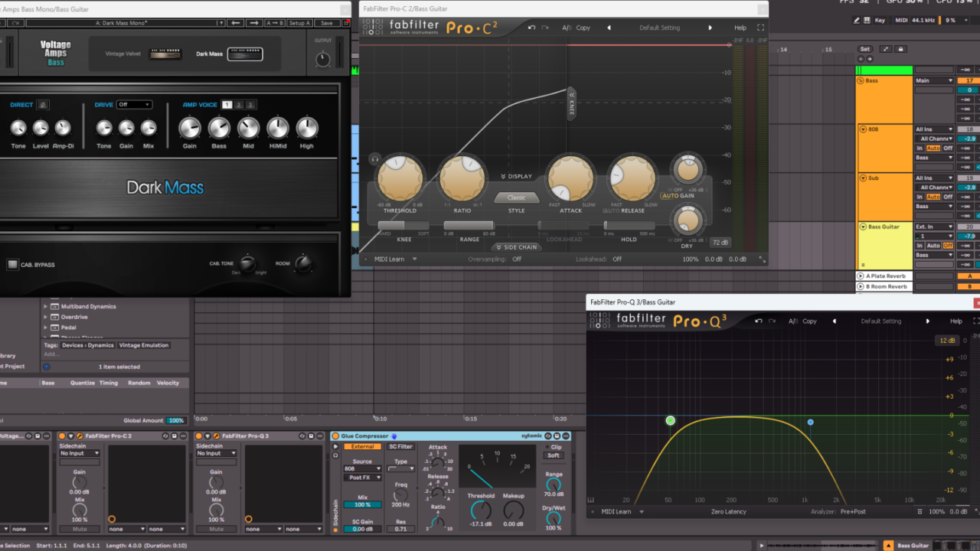Select Amp Voice 3
This screenshot has height=551, width=980.
[x=250, y=105]
